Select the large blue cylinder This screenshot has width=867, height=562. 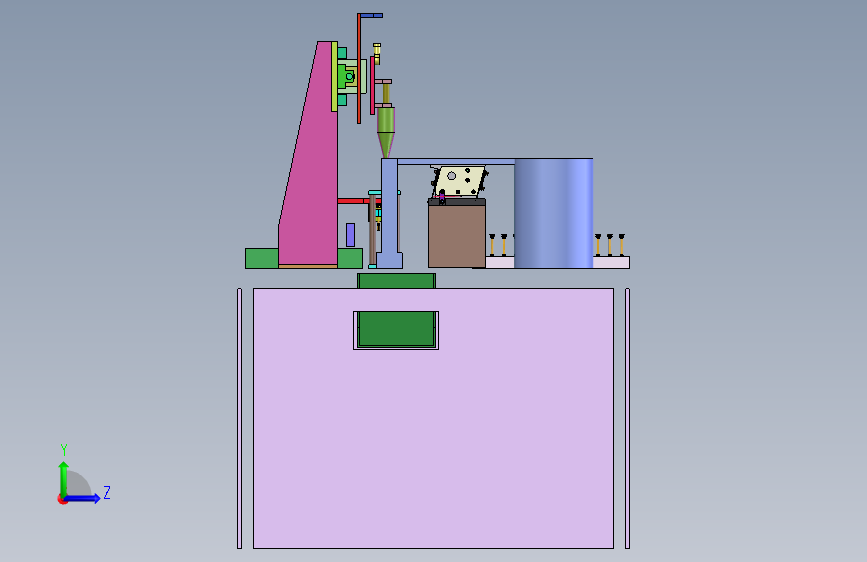tap(553, 214)
